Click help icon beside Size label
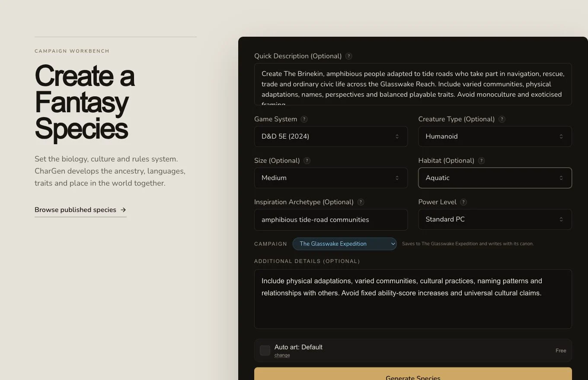 pos(307,161)
